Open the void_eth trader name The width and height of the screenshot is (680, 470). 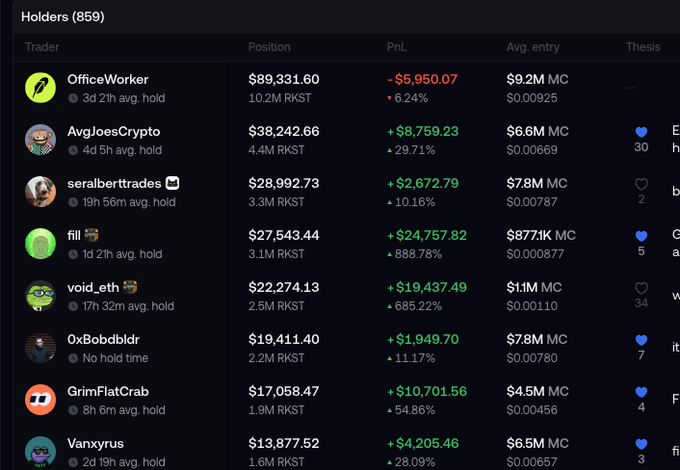[93, 287]
